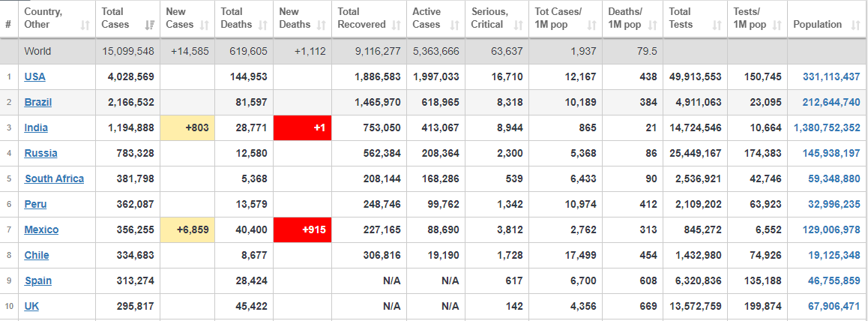This screenshot has height=321, width=868.
Task: Select Mexico's red +915 new deaths cell
Action: pos(302,229)
